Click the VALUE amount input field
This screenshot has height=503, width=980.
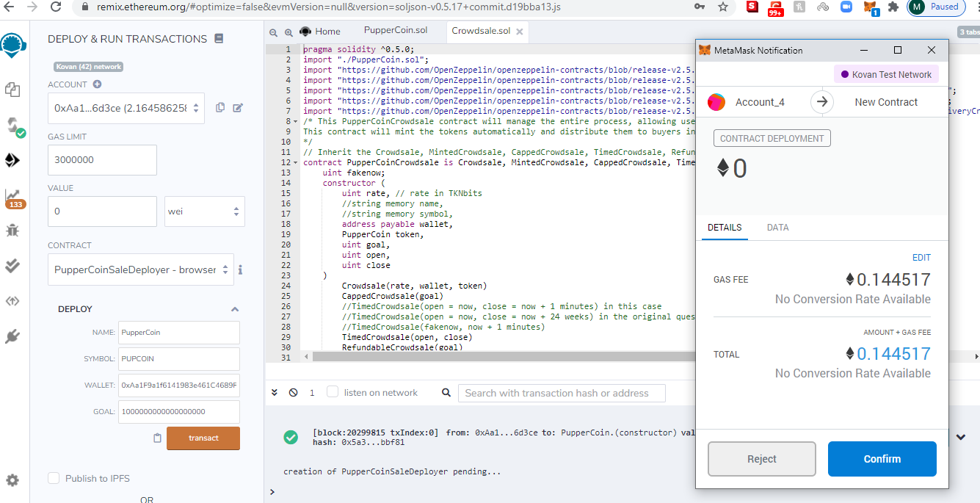point(102,211)
